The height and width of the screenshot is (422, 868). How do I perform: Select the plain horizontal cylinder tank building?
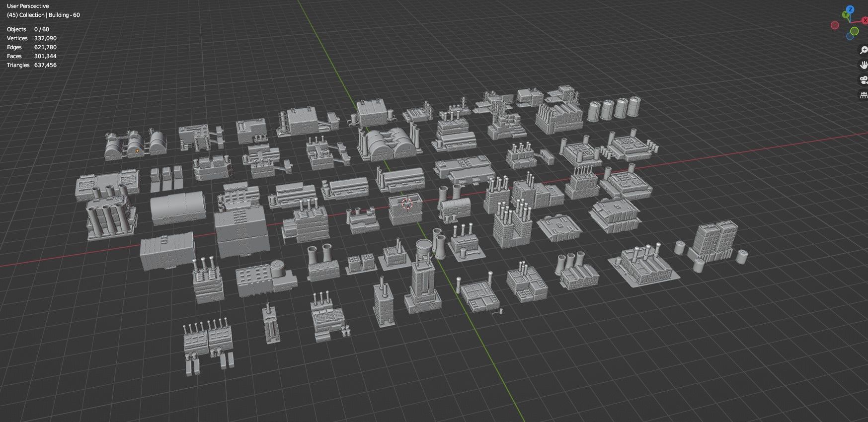pos(178,208)
